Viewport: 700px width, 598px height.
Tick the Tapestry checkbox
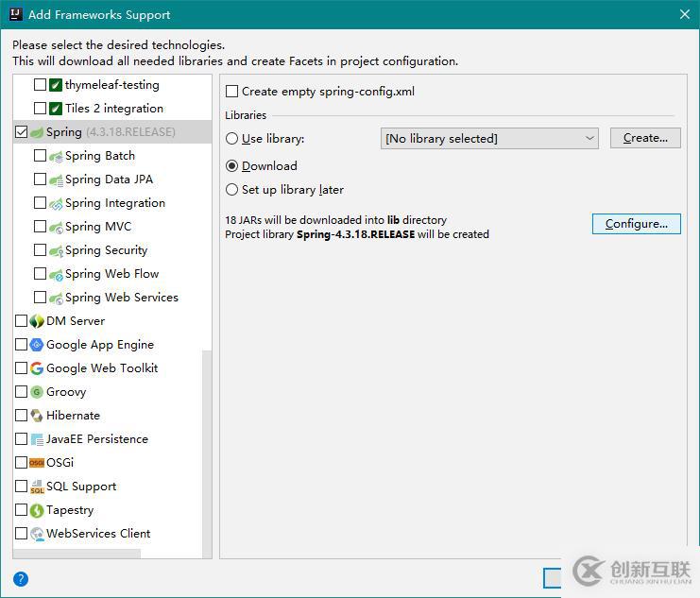pos(21,509)
